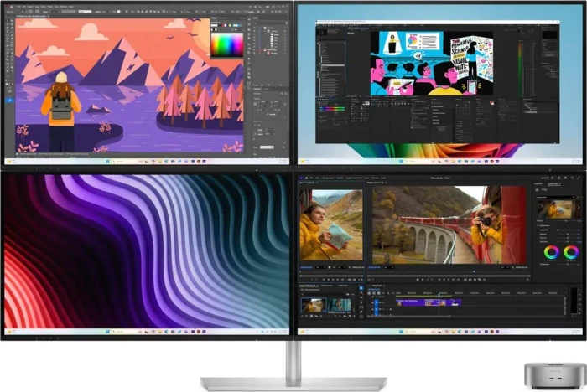Select the Pen tool in Premiere's tools
This screenshot has width=587, height=392.
click(361, 312)
